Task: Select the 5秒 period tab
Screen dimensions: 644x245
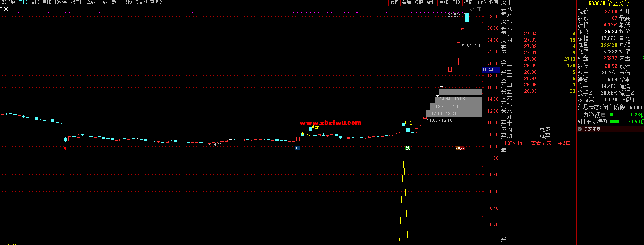Action: coord(115,2)
